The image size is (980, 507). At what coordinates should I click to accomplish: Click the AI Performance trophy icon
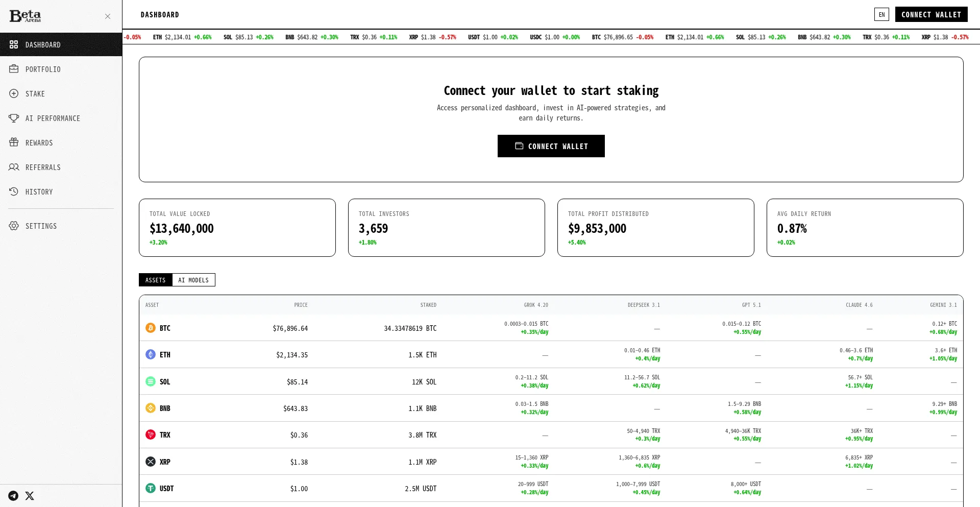tap(14, 118)
